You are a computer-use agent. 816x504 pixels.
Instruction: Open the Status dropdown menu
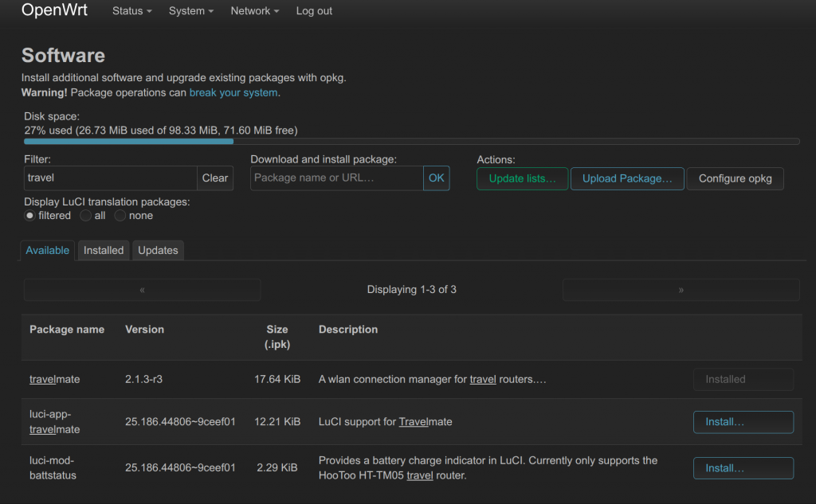point(131,11)
